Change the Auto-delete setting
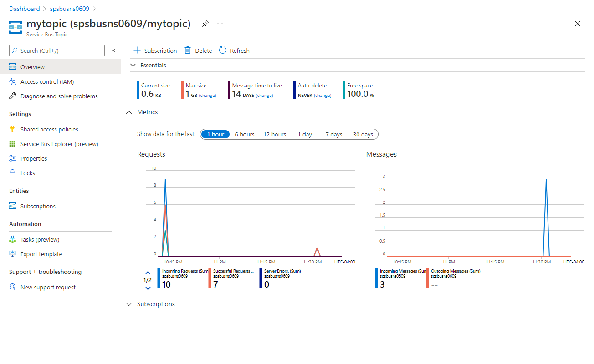 [x=323, y=96]
